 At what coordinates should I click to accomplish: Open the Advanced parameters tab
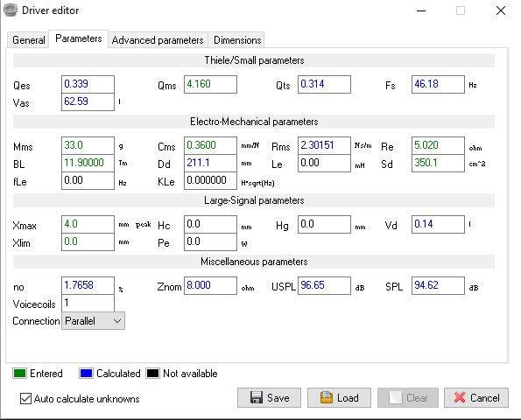(158, 40)
